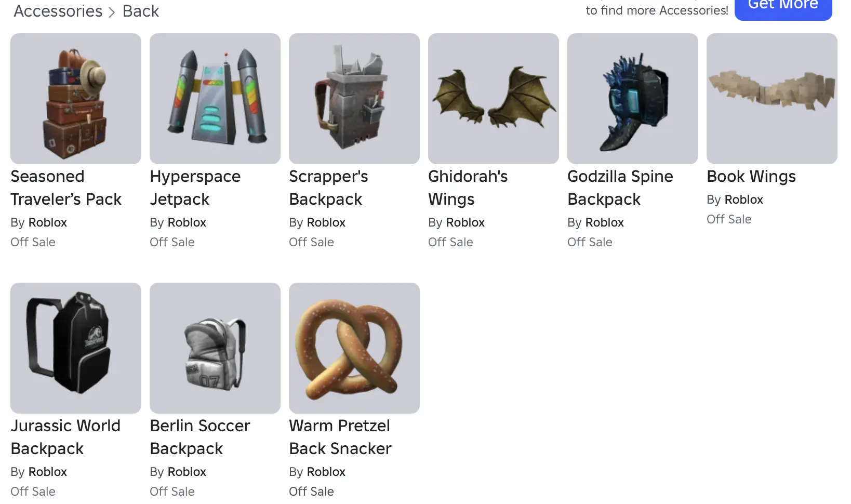851x504 pixels.
Task: Visit Roblox creator under Seasoned Traveler's Pack
Action: pos(47,222)
